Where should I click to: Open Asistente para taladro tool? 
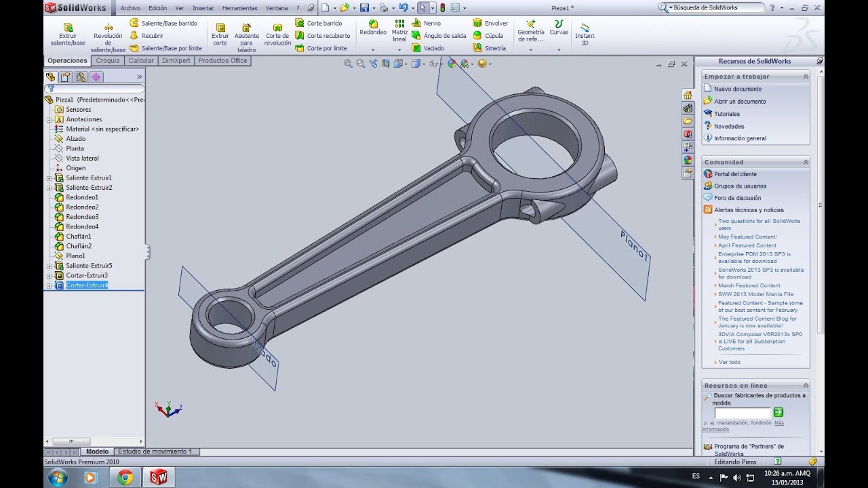point(247,38)
